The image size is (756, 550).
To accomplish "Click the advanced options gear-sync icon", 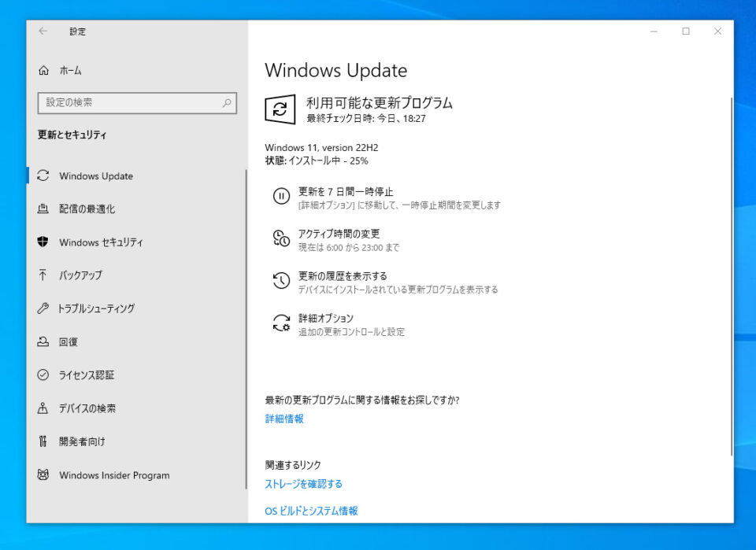I will click(x=282, y=323).
